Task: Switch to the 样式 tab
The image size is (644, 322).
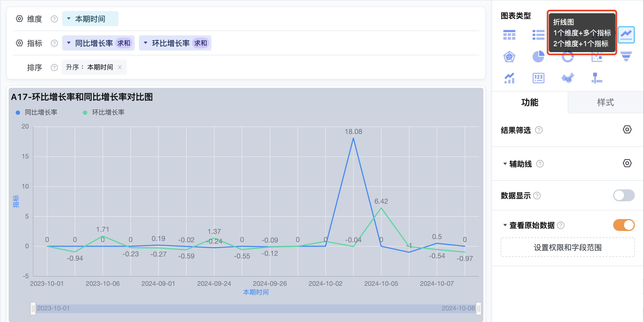Action: pyautogui.click(x=606, y=103)
